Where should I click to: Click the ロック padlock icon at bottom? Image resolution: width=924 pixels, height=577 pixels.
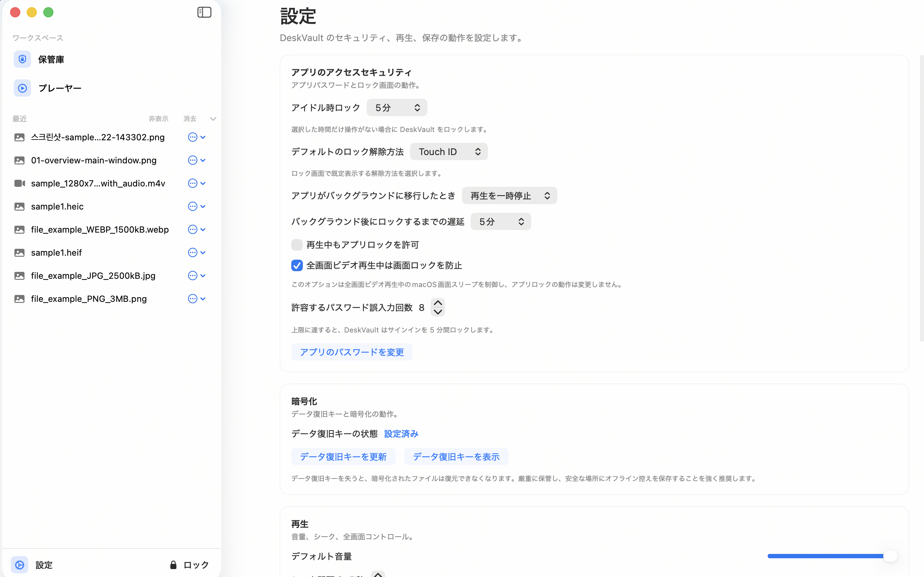173,565
